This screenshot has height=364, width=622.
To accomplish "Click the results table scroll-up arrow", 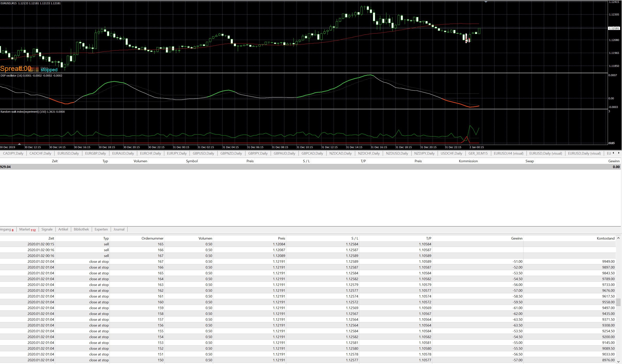I will (x=618, y=238).
